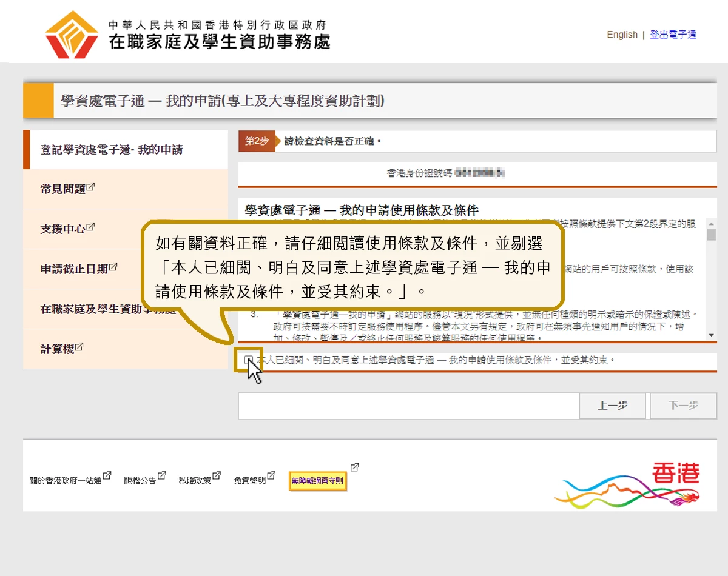Viewport: 728px width, 576px height.
Task: Click 登出電子通 to log out
Action: point(673,35)
